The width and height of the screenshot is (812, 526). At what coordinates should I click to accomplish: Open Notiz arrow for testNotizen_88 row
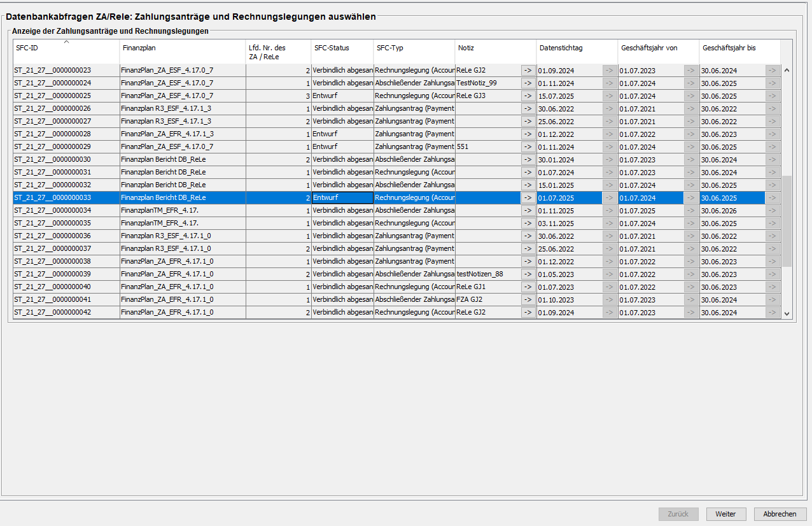click(528, 274)
